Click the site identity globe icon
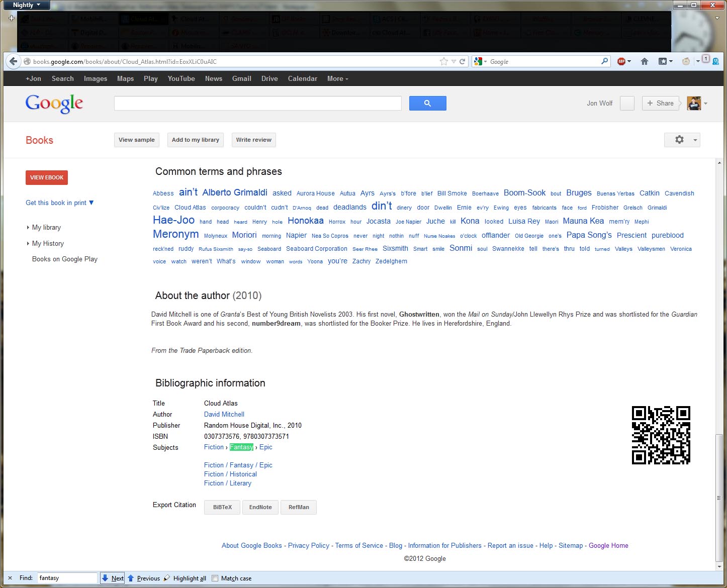The height and width of the screenshot is (588, 727). 27,61
